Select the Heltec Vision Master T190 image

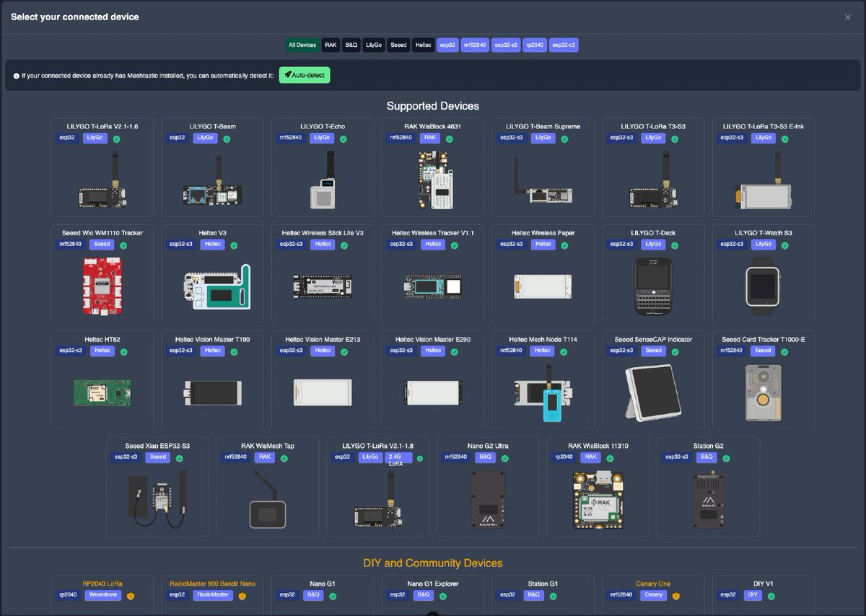point(212,392)
